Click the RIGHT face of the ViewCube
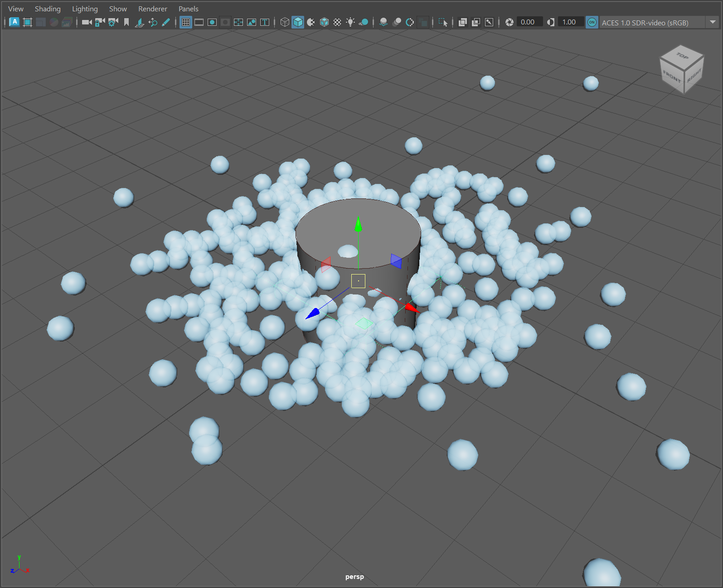 (x=694, y=75)
